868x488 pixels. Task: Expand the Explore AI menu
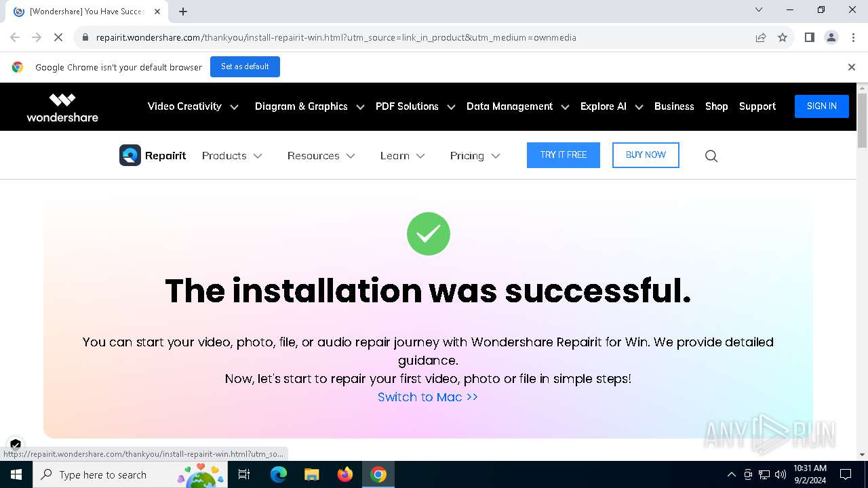tap(611, 106)
